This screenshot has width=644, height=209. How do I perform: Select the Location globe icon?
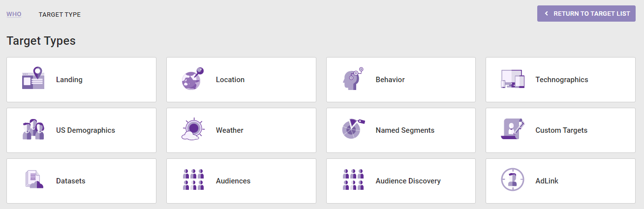(x=192, y=79)
